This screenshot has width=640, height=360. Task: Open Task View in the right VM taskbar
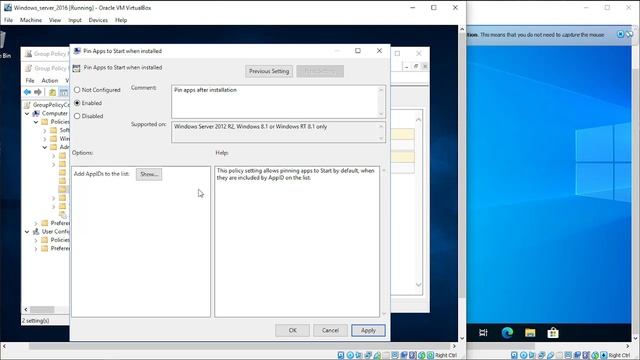483,333
